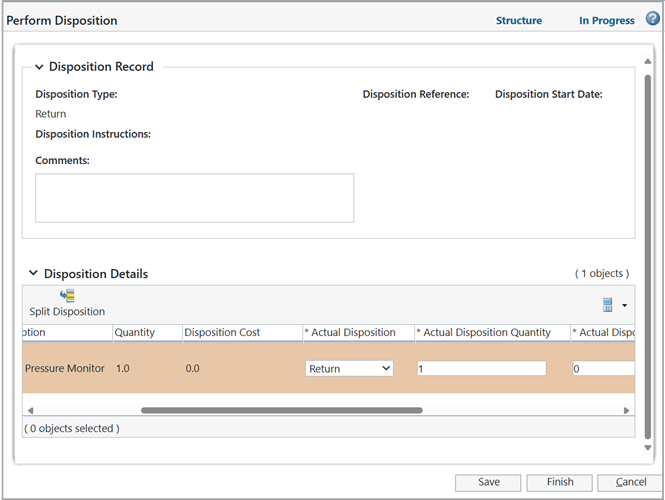
Task: Click the Disposition Instructions label
Action: [93, 134]
